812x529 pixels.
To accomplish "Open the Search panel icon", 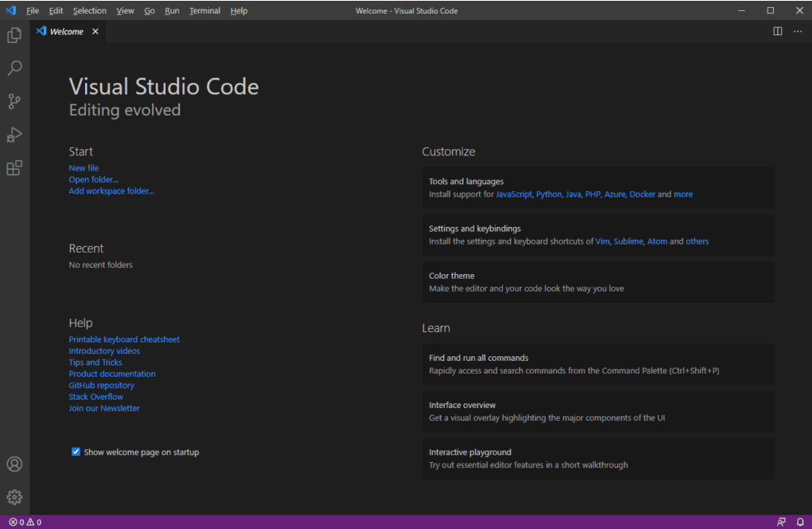I will pos(14,68).
